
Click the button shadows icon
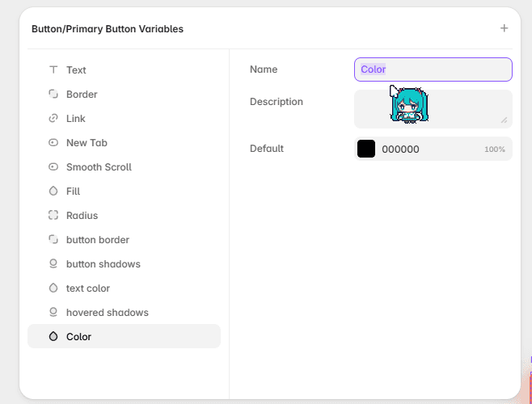(53, 263)
